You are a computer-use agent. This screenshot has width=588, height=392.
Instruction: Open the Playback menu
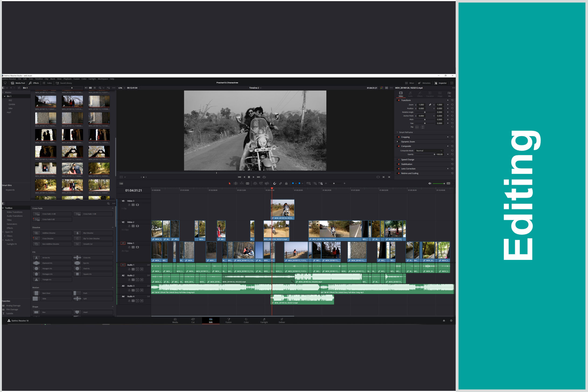pos(67,79)
